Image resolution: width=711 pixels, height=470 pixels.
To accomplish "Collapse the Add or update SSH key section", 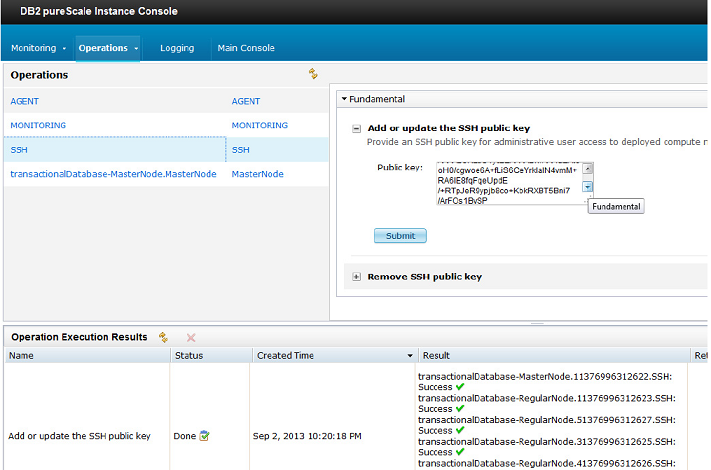I will point(357,128).
